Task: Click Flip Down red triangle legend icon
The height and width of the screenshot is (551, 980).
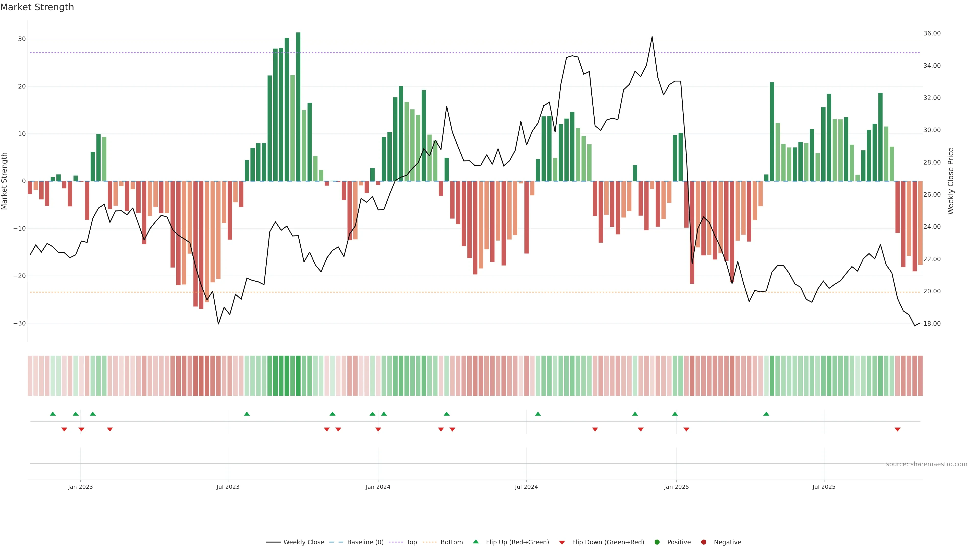Action: pos(562,543)
